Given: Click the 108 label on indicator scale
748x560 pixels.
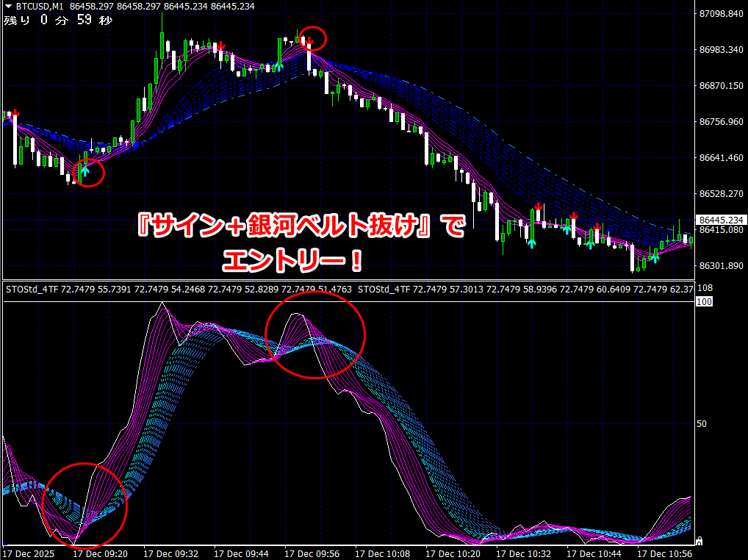Looking at the screenshot, I should point(705,288).
